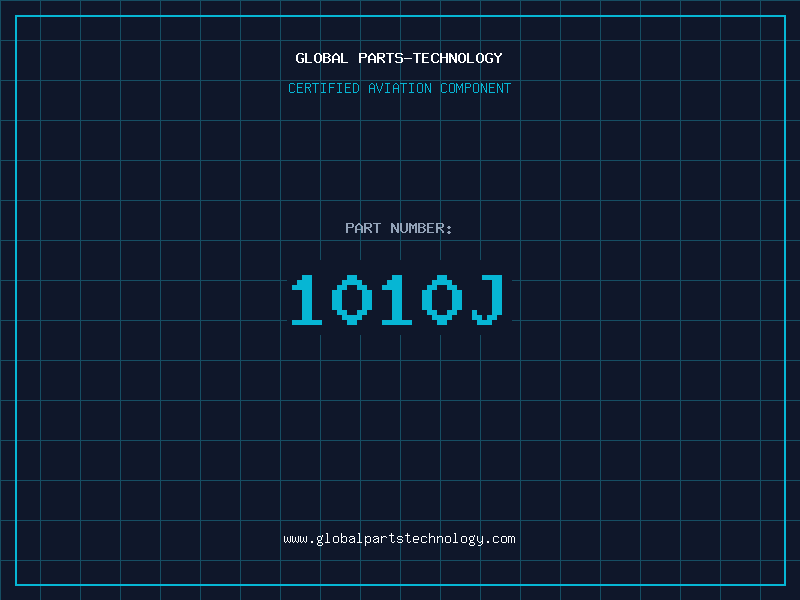This screenshot has height=600, width=800.
Task: Select the last 0 before the J
Action: pos(442,301)
